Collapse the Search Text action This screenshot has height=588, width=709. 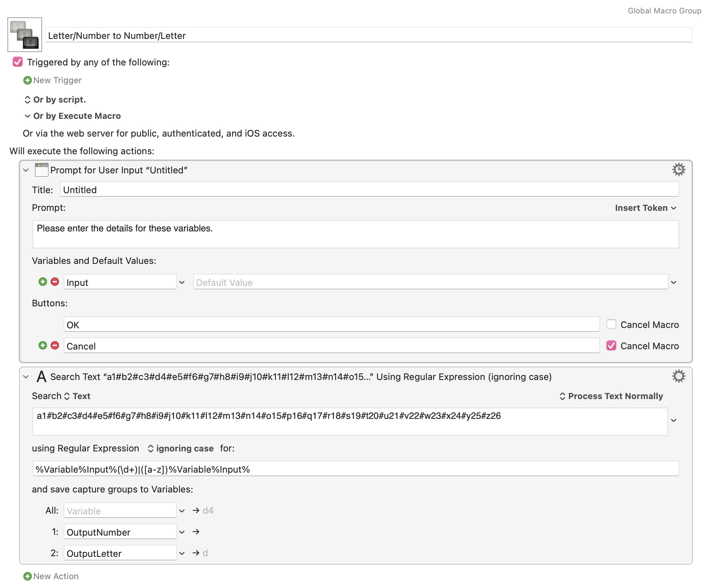tap(26, 377)
